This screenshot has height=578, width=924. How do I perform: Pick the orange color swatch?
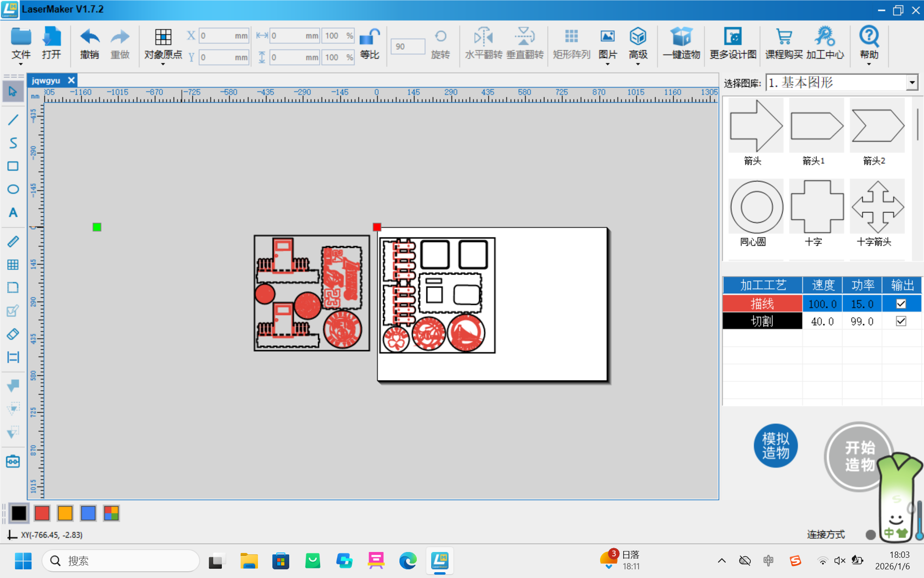[x=65, y=513]
